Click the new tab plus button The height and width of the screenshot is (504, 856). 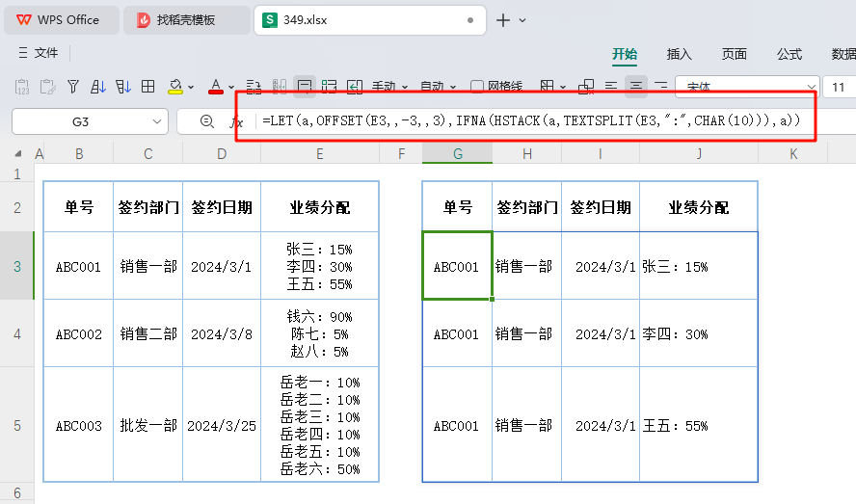pos(503,20)
